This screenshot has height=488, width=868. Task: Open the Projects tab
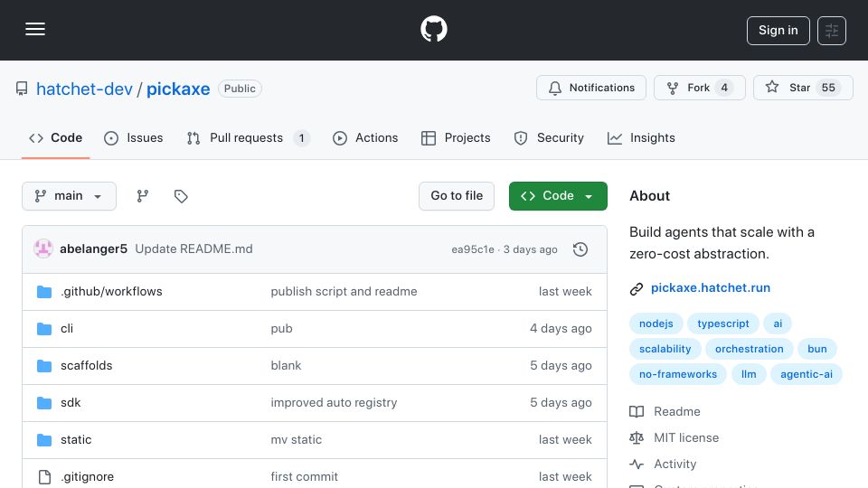tap(456, 137)
